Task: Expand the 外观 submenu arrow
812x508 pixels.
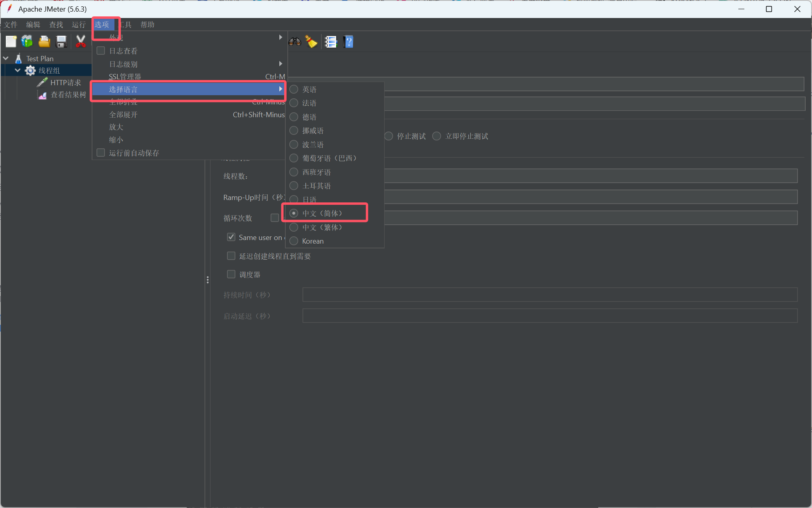Action: [281, 37]
